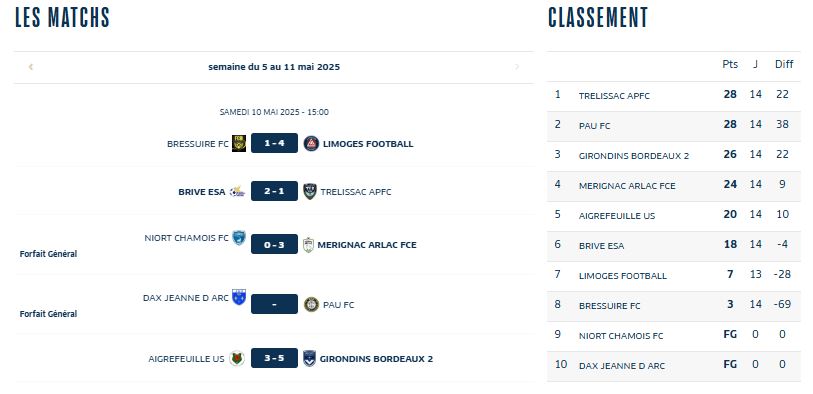Open the 1 - 4 score box
This screenshot has width=813, height=394.
tap(274, 143)
